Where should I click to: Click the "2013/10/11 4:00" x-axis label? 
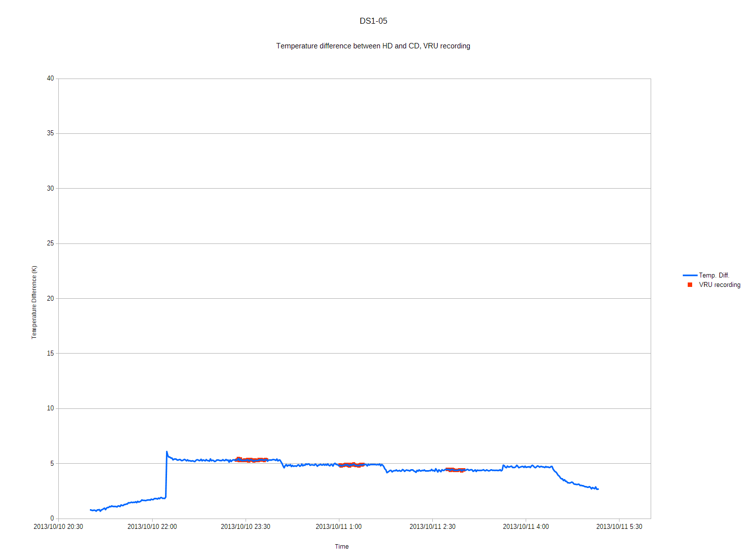pos(526,527)
